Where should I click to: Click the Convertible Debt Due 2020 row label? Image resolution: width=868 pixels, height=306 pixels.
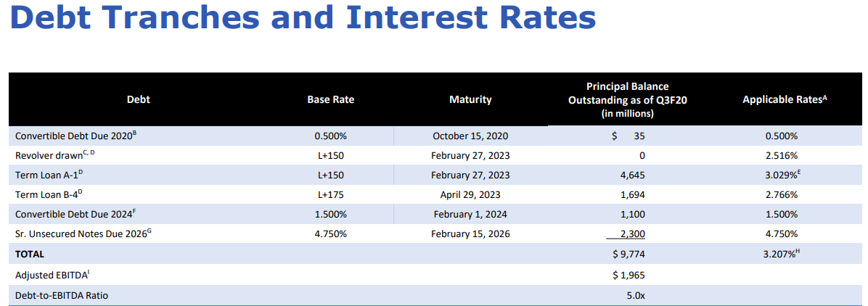click(x=75, y=136)
